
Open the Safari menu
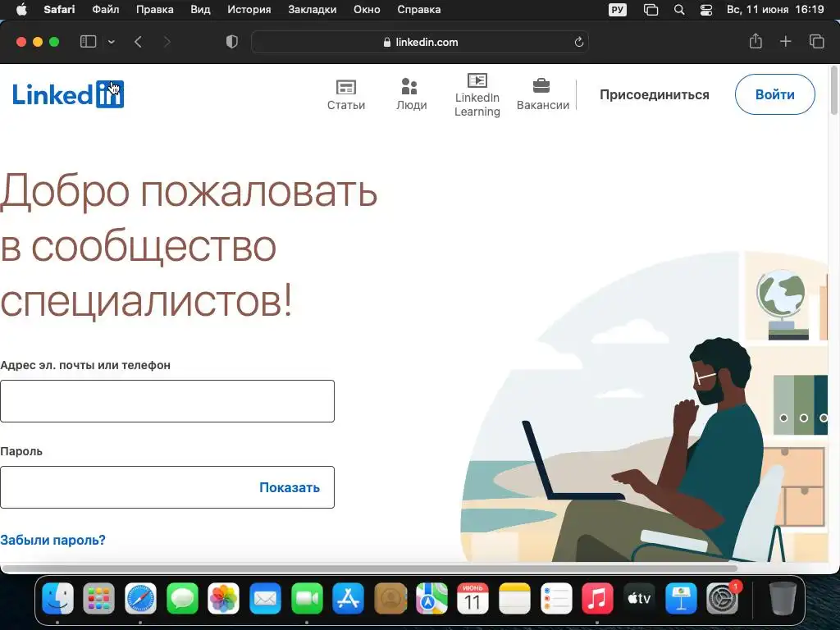point(59,10)
